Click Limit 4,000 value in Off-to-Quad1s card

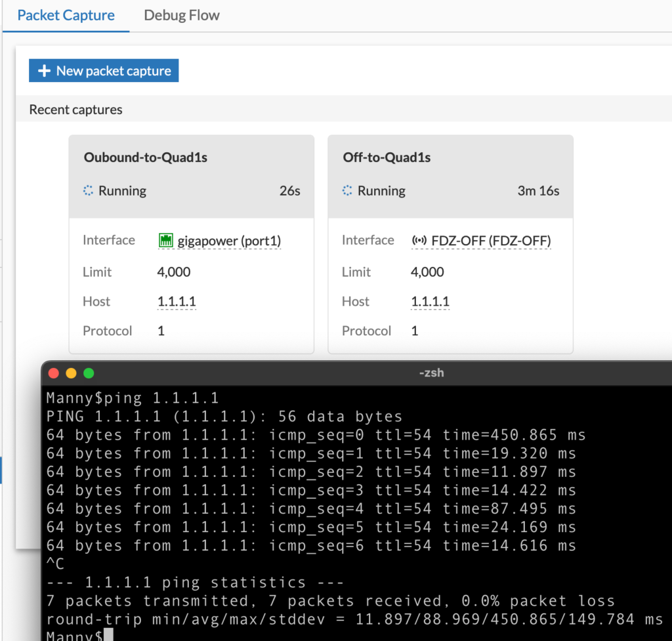click(x=427, y=272)
